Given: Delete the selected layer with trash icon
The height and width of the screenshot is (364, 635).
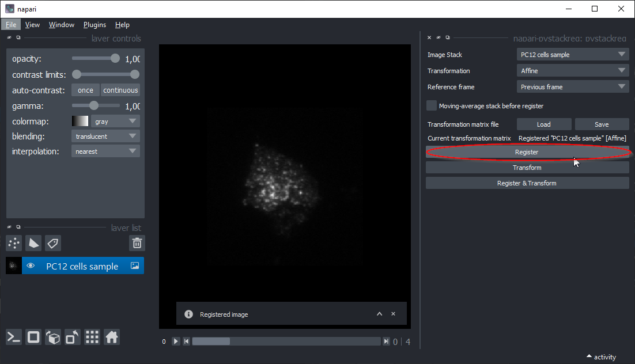Looking at the screenshot, I should (x=137, y=243).
